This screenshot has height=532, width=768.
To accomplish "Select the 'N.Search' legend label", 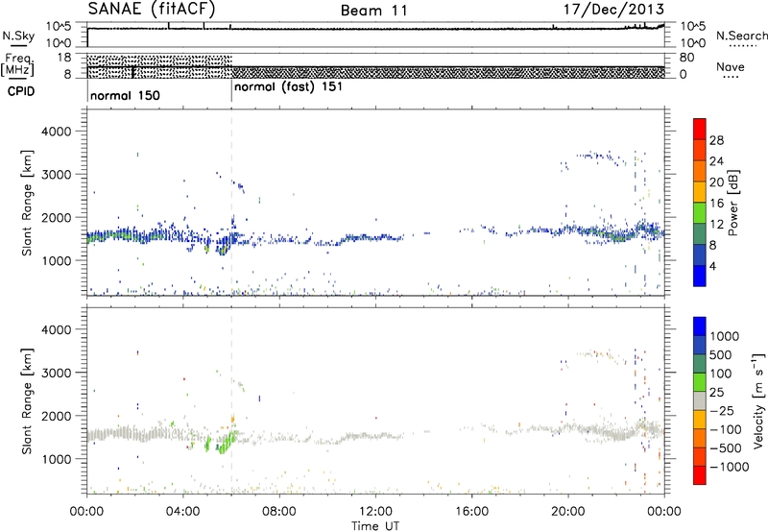I will [x=741, y=36].
